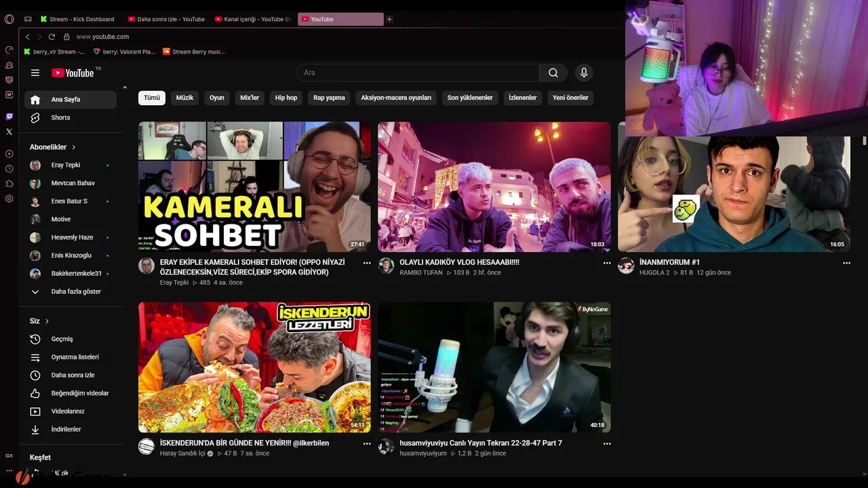The width and height of the screenshot is (868, 488).
Task: Open options menu for husamviyuviyu video
Action: coord(607,443)
